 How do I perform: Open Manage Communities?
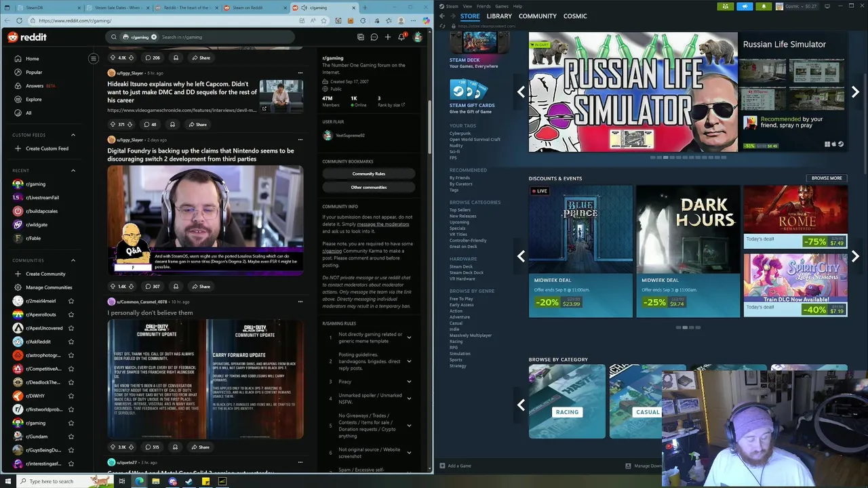point(48,287)
